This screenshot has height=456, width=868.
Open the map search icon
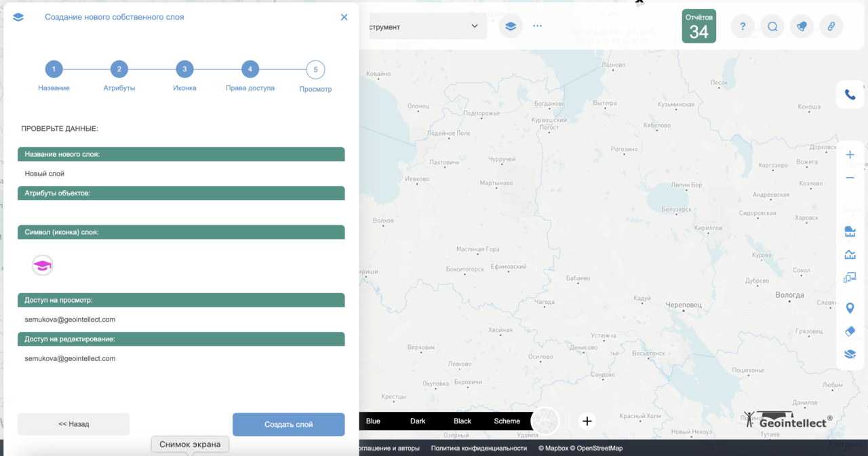pyautogui.click(x=772, y=26)
